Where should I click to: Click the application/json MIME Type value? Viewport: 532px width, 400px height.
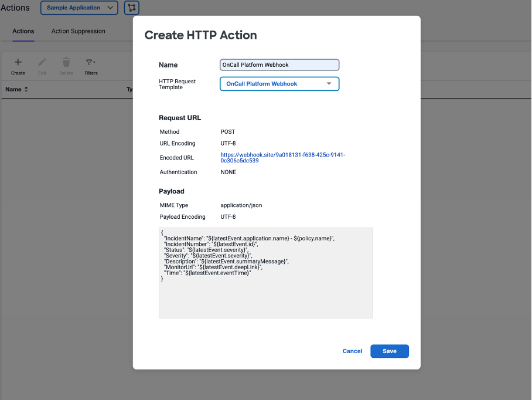[241, 205]
